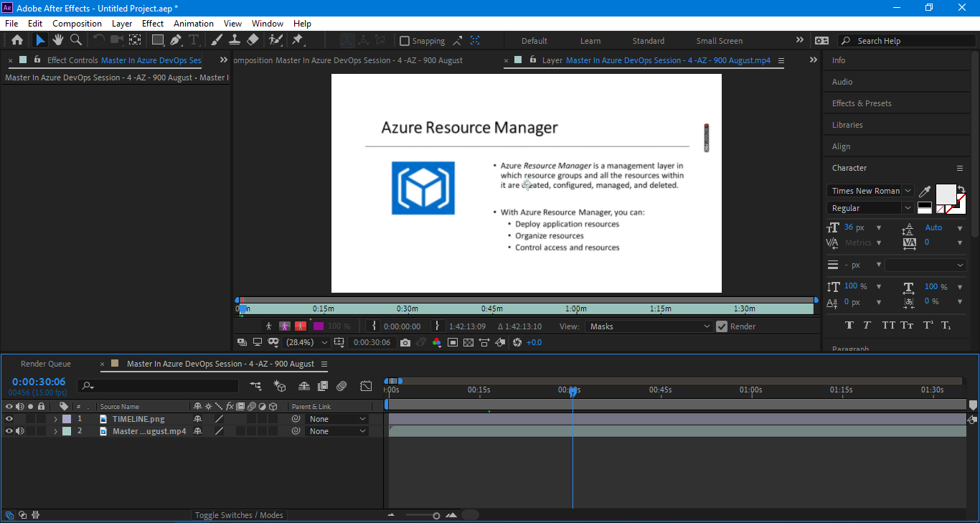This screenshot has width=980, height=523.
Task: Switch to the Render Queue tab
Action: 46,364
